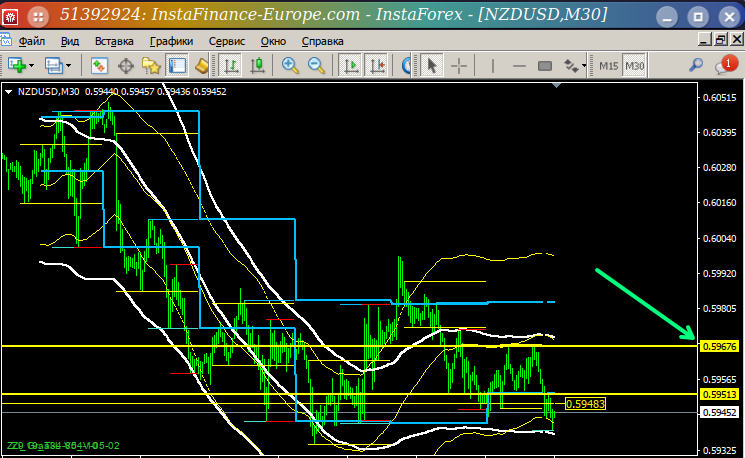Expand the Profiles dropdown arrow
The height and width of the screenshot is (458, 745).
[x=68, y=65]
